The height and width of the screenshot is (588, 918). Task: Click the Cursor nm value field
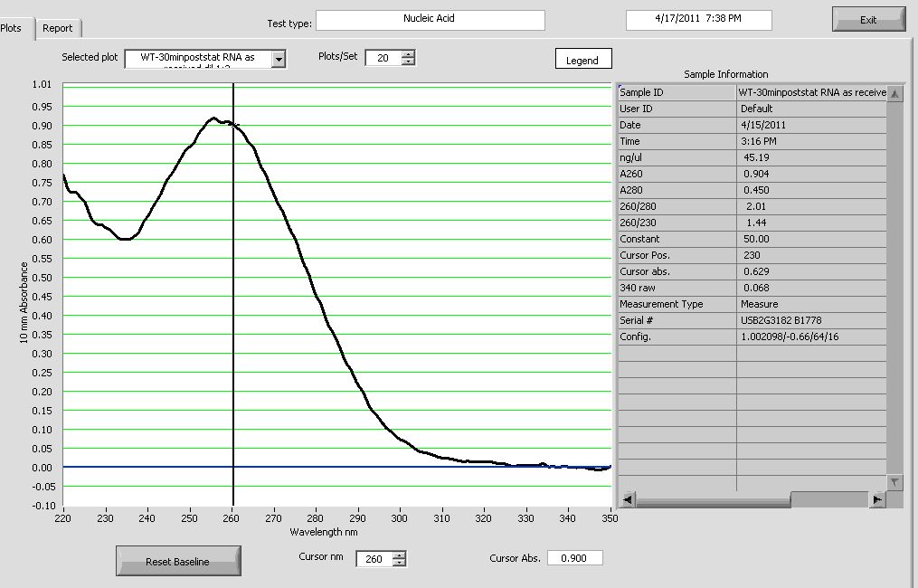[x=374, y=559]
